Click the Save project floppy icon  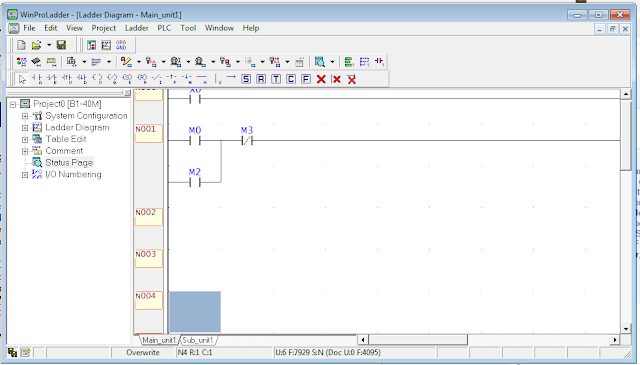click(x=61, y=45)
